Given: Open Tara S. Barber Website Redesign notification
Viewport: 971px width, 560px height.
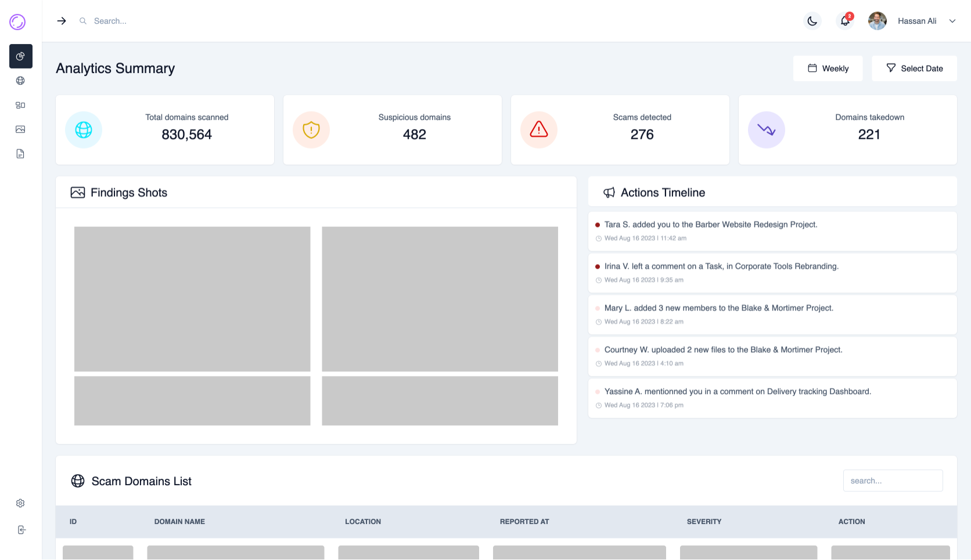Looking at the screenshot, I should pyautogui.click(x=710, y=224).
